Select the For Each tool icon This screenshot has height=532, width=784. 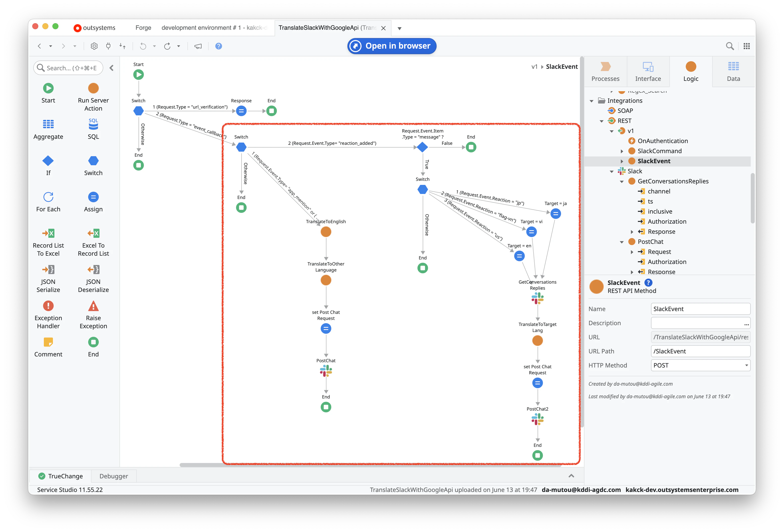click(x=48, y=197)
